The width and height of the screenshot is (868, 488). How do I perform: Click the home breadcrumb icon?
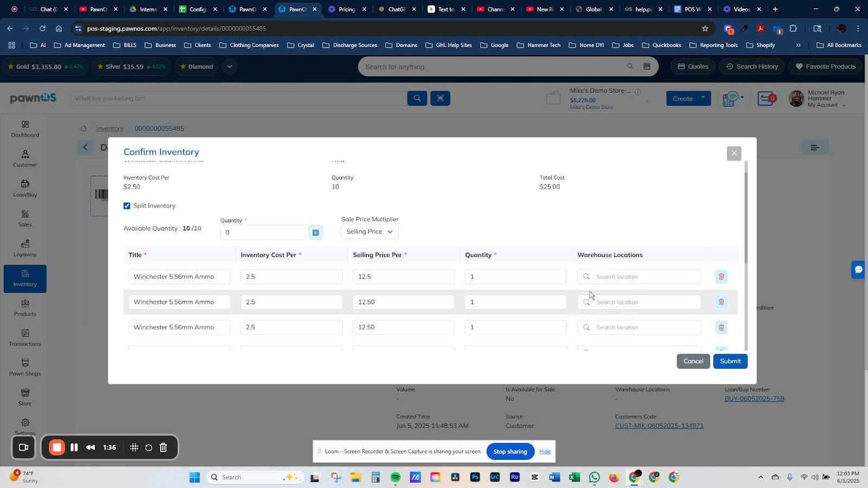(84, 129)
